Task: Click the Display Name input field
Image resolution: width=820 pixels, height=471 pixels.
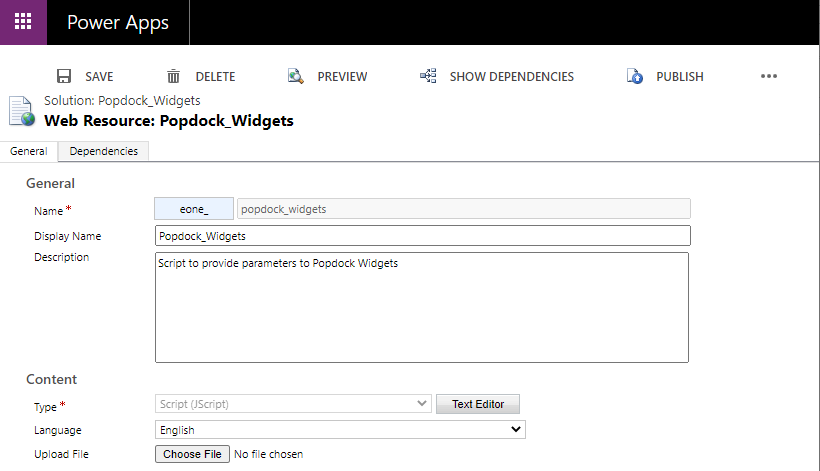Action: click(423, 236)
